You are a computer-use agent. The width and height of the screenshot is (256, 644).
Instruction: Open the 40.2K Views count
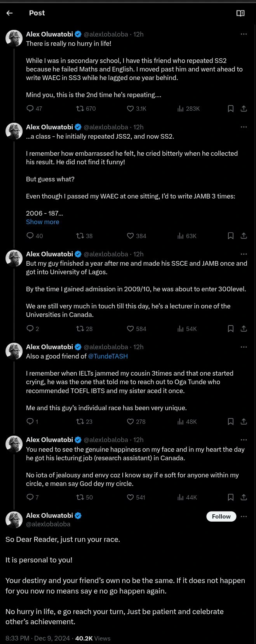93,638
